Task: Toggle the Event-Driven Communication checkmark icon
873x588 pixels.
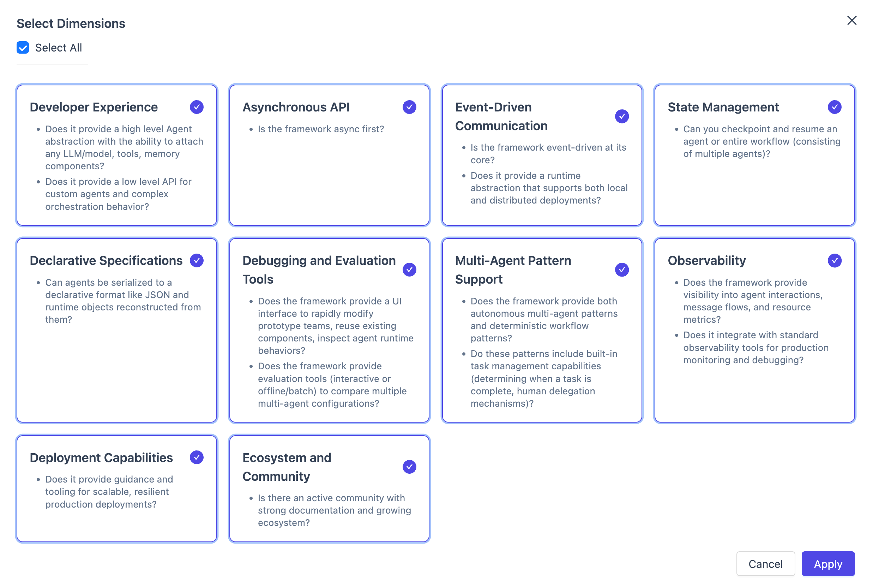Action: click(622, 116)
